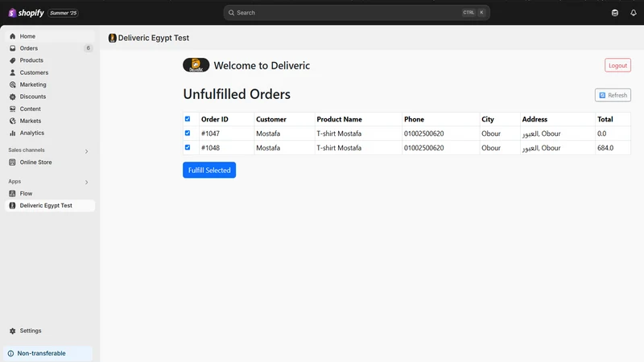The image size is (644, 362).
Task: Click the Markets globe icon
Action: (x=12, y=121)
